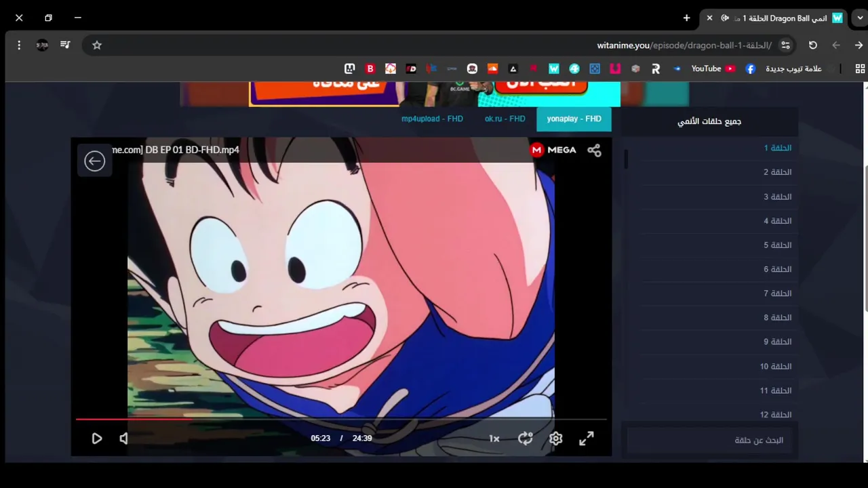Open media control playlist icon
This screenshot has height=488, width=868.
65,45
